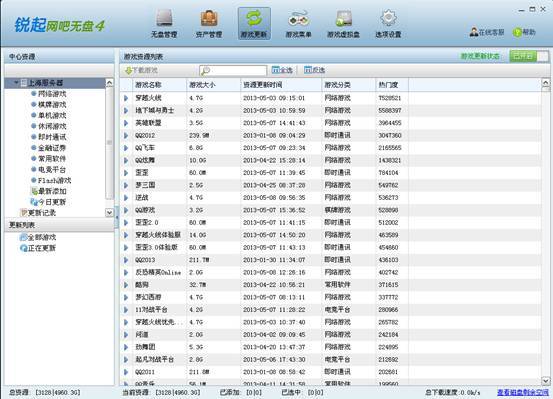Screen dimensions: 553x399
Task: Select the QQ2011 game name
Action: click(x=145, y=372)
